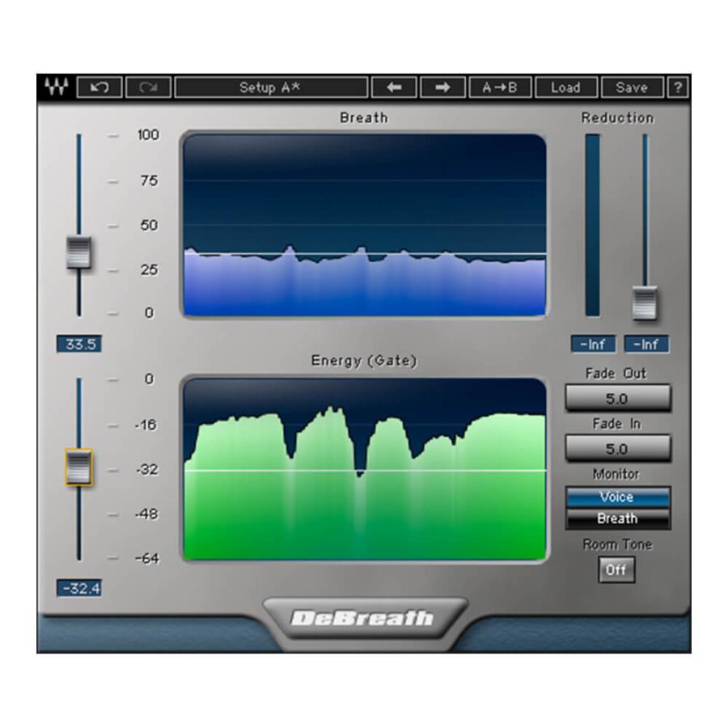Click the Fade In 5.0 value field

pos(617,448)
